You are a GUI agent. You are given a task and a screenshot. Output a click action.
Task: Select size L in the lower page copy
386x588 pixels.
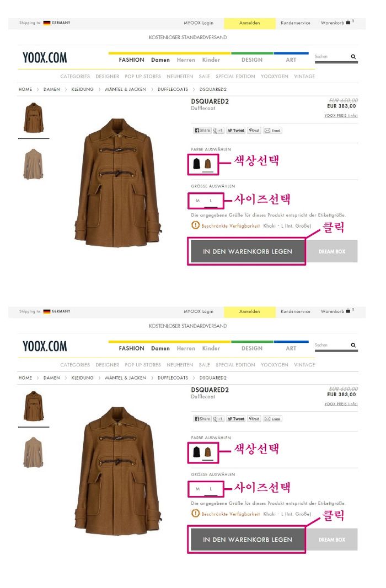[211, 489]
